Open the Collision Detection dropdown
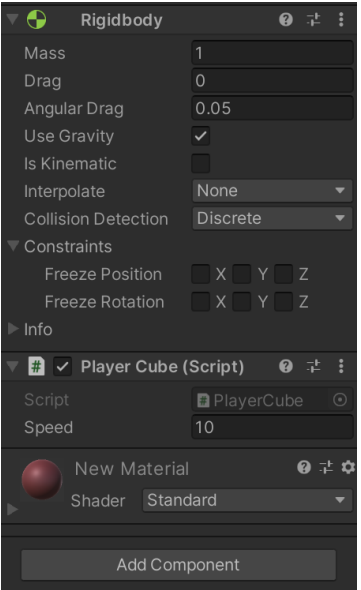361x590 pixels. [x=272, y=218]
